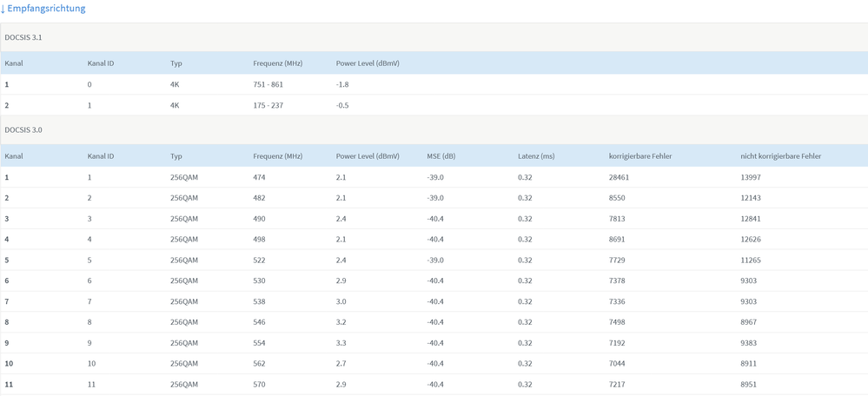Select the DOCSIS 3.0 section header
The width and height of the screenshot is (868, 396).
tap(23, 130)
